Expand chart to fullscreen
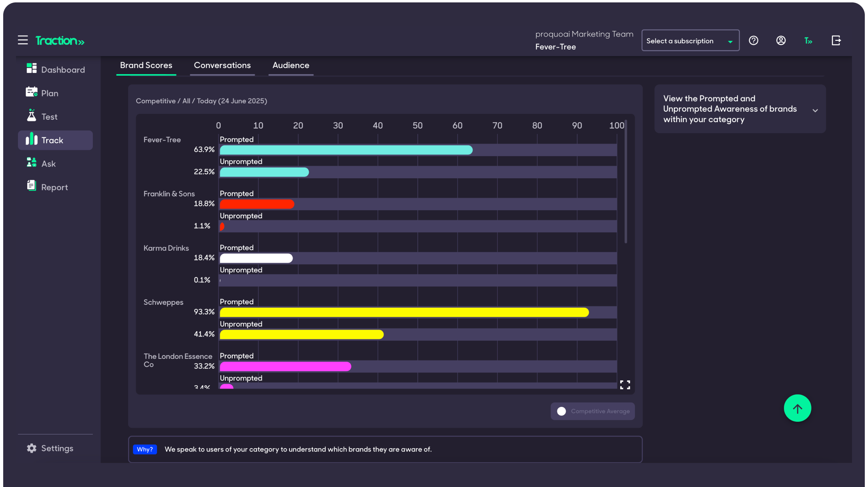The width and height of the screenshot is (868, 487). [x=625, y=385]
